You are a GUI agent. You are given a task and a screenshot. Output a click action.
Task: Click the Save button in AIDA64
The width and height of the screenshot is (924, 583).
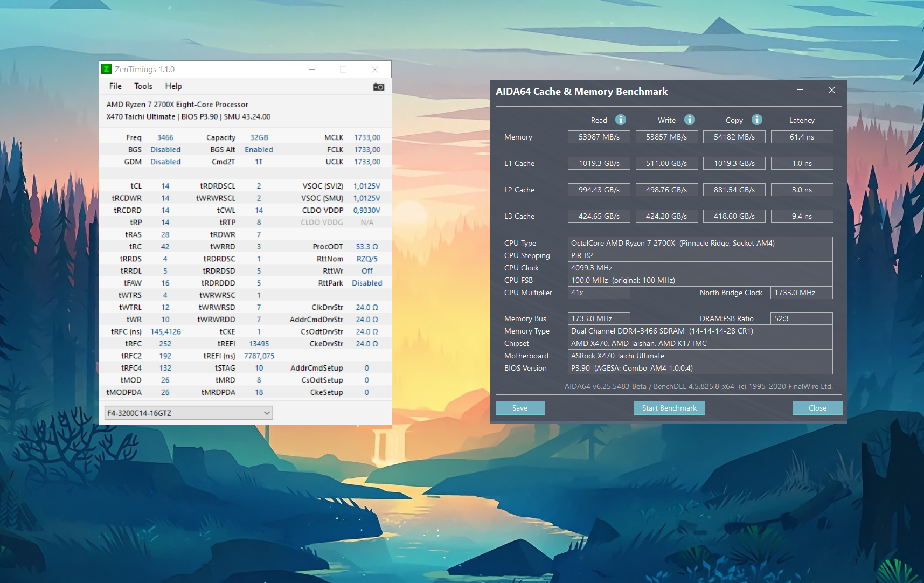point(520,408)
